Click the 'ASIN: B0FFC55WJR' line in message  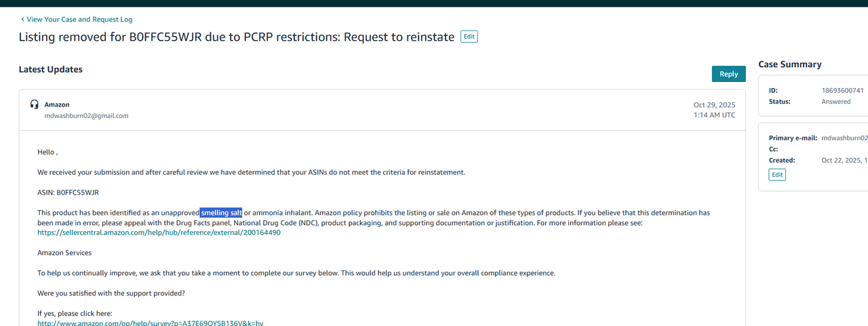[x=68, y=192]
